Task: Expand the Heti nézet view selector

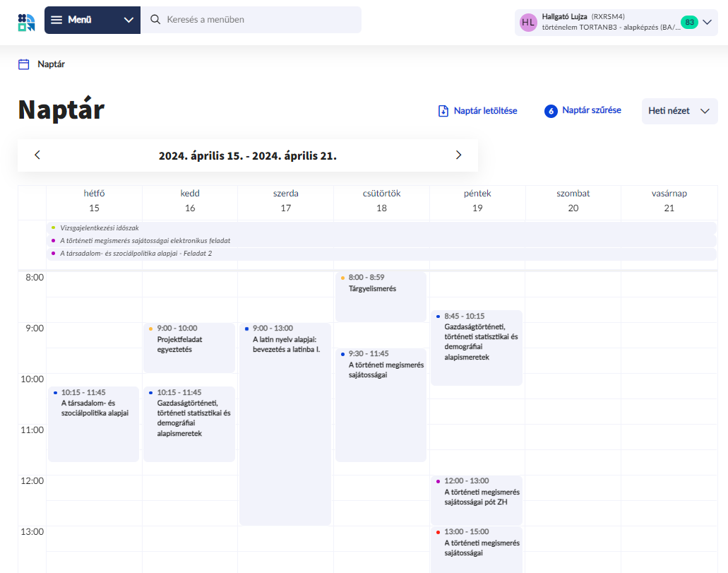Action: pyautogui.click(x=679, y=111)
